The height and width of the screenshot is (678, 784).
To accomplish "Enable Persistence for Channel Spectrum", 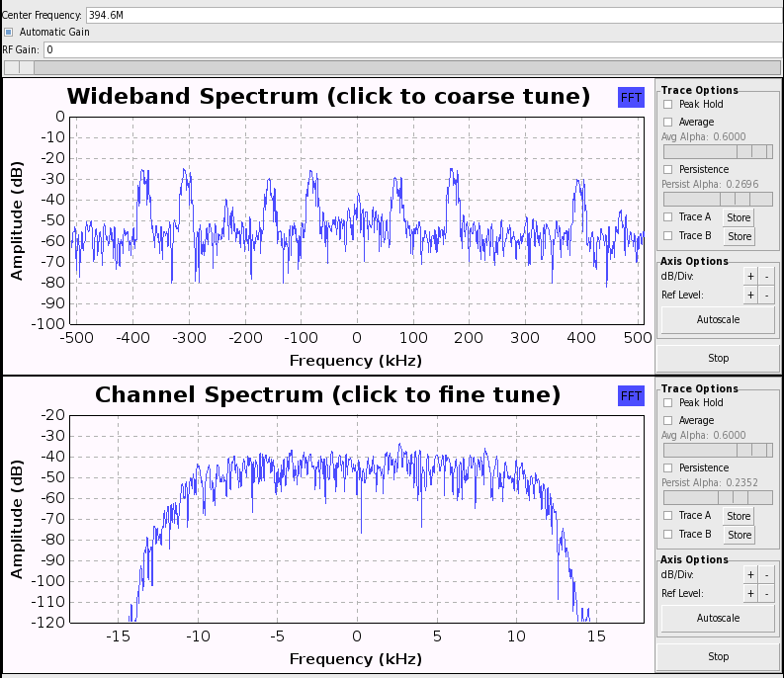I will pos(668,467).
